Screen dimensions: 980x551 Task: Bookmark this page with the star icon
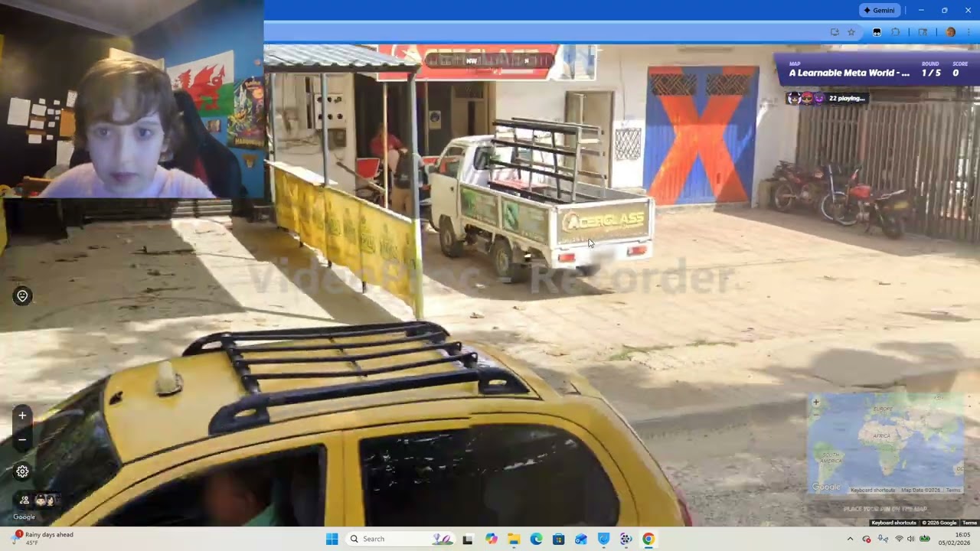point(851,32)
